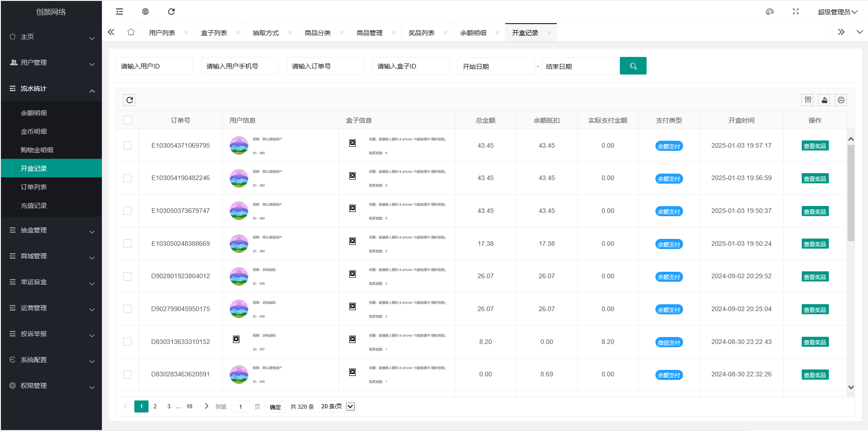This screenshot has width=868, height=431.
Task: Export the table with the download icon
Action: (x=824, y=100)
